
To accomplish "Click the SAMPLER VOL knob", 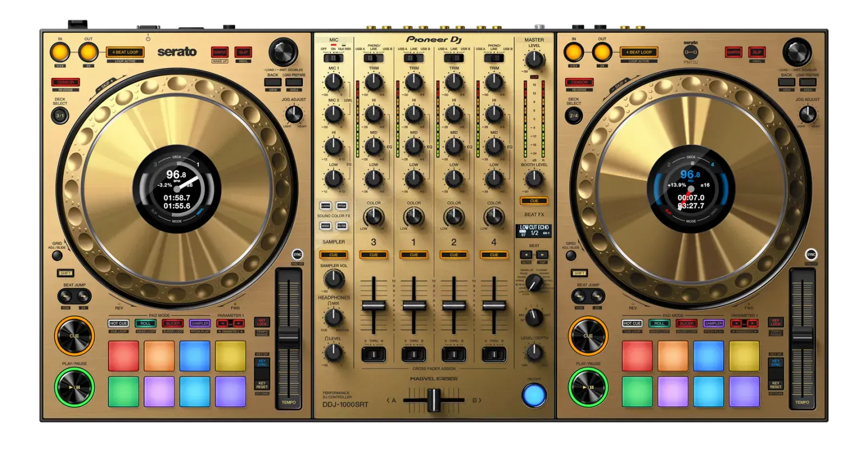I will (x=334, y=279).
